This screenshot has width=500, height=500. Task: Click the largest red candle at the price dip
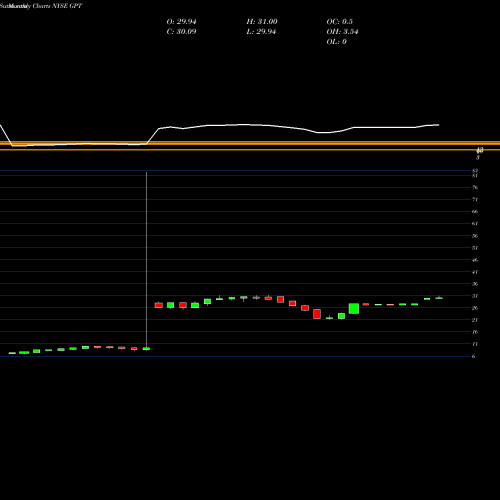[317, 314]
